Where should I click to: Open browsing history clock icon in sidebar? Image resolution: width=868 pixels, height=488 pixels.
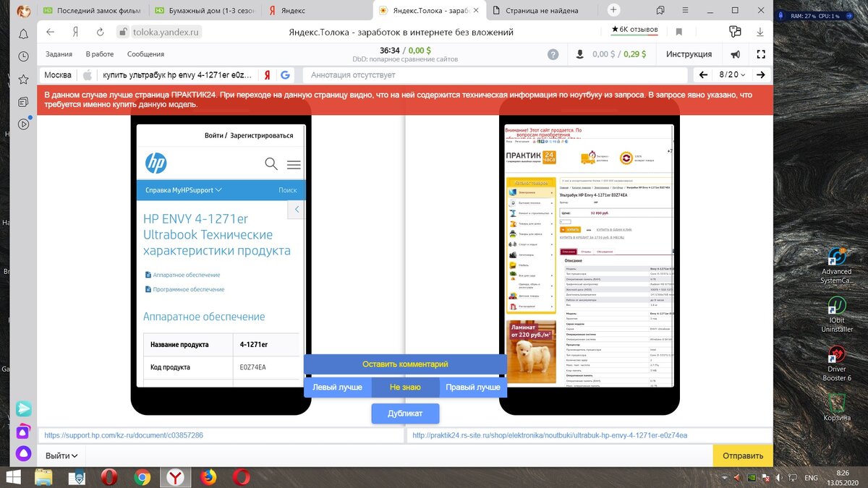[x=23, y=56]
